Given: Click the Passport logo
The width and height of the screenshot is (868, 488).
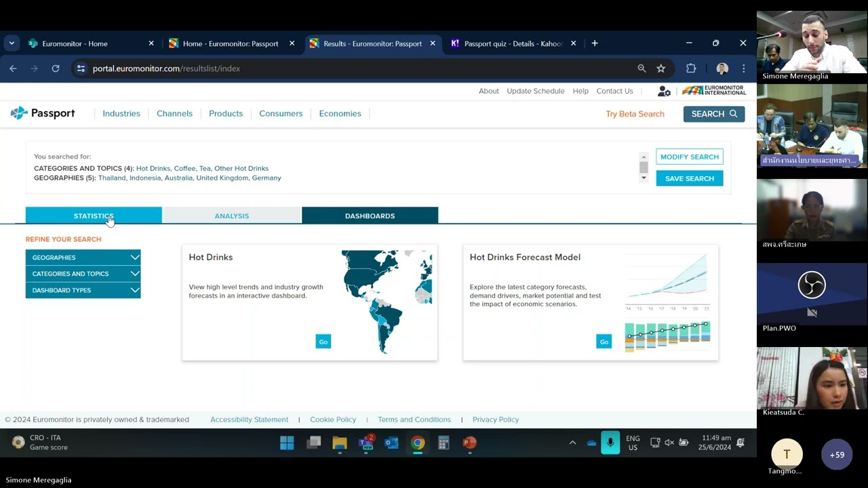Looking at the screenshot, I should coord(43,113).
